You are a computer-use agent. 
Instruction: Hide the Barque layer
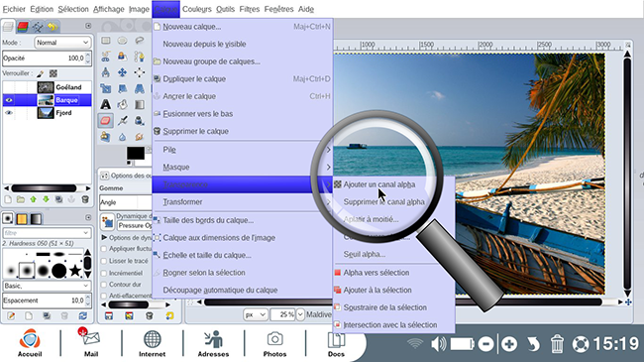[x=9, y=100]
